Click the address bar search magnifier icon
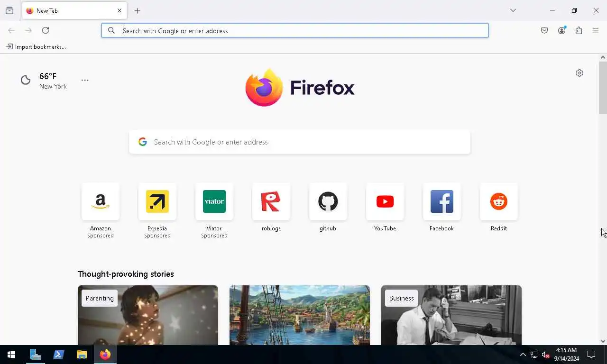Image resolution: width=607 pixels, height=364 pixels. pyautogui.click(x=111, y=30)
